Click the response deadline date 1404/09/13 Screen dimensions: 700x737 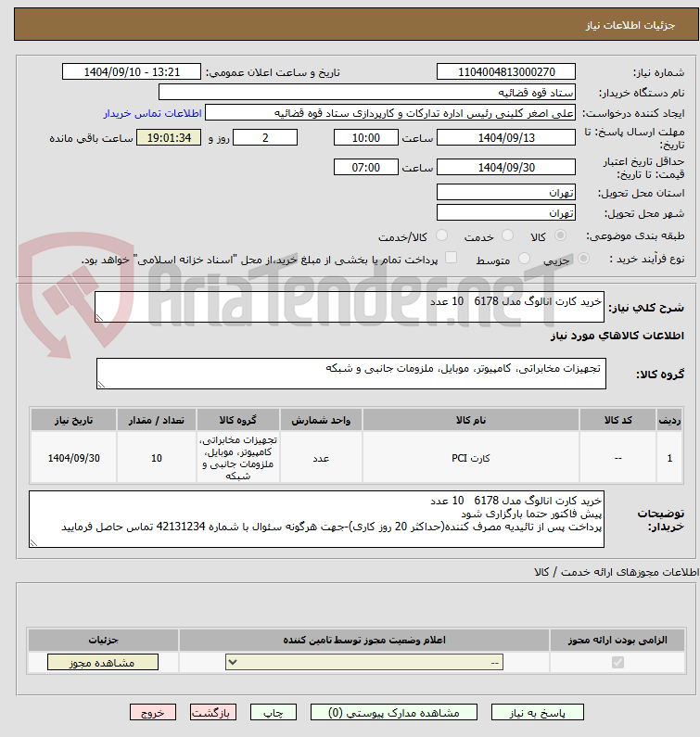pyautogui.click(x=506, y=138)
